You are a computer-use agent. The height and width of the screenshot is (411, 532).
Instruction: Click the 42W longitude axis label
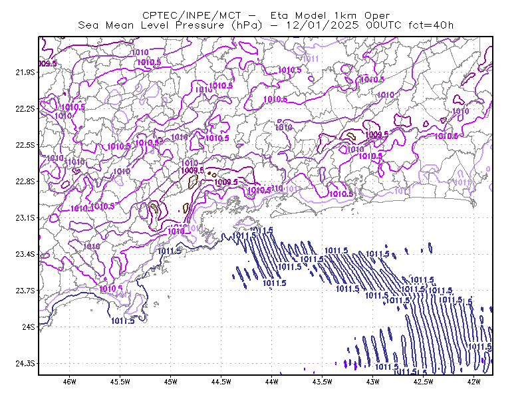pos(473,382)
